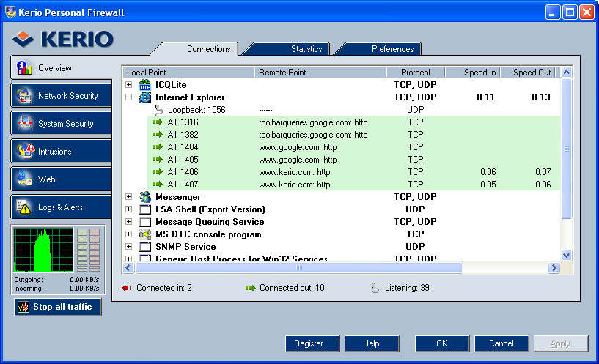Screen dimensions: 599x364
Task: Expand the ICQLite connection entry
Action: click(129, 85)
